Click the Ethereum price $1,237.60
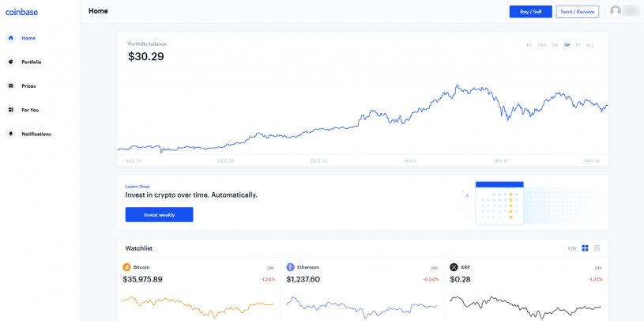The image size is (644, 321). (303, 279)
